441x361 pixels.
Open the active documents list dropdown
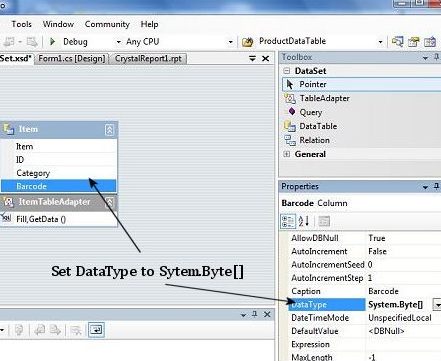[x=252, y=59]
